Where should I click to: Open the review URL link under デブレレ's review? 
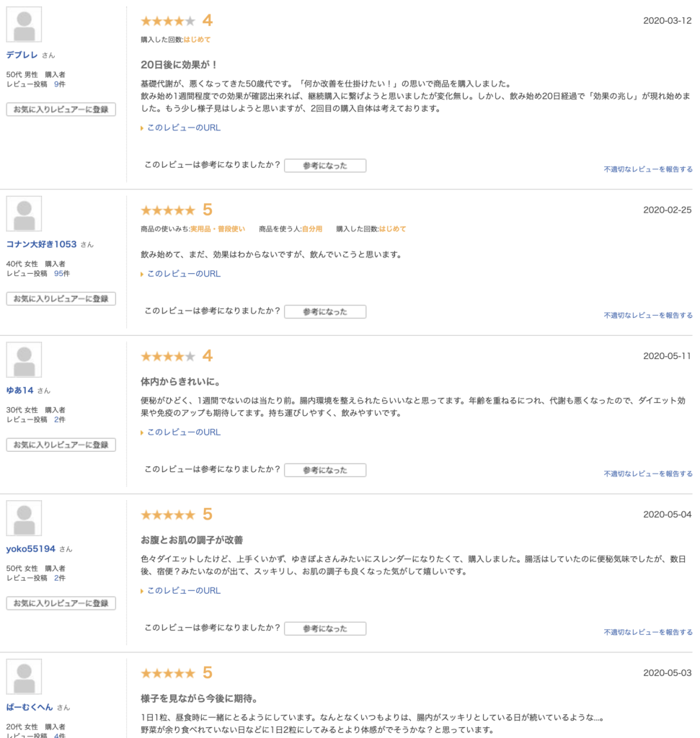(x=184, y=128)
